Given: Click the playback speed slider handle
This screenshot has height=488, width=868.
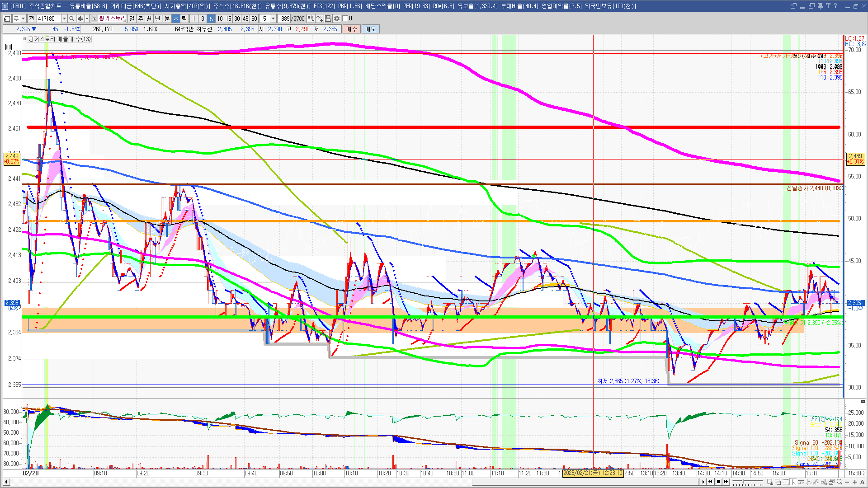Looking at the screenshot, I should pos(743,481).
